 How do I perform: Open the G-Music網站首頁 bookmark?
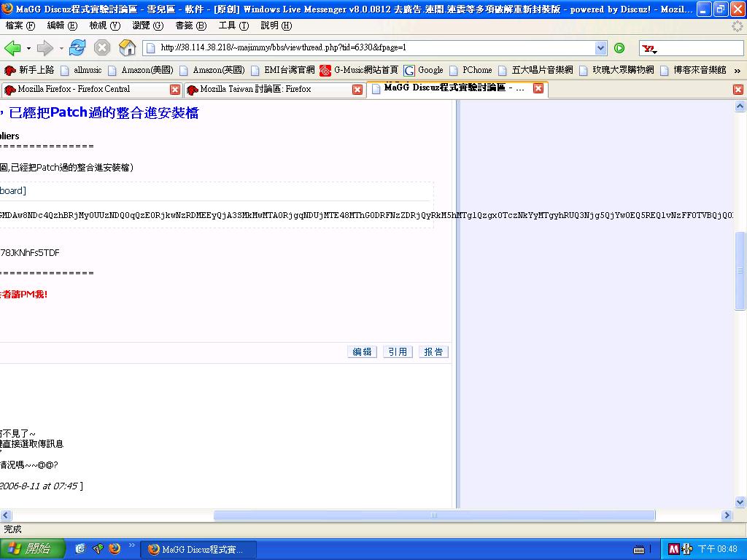coord(359,71)
